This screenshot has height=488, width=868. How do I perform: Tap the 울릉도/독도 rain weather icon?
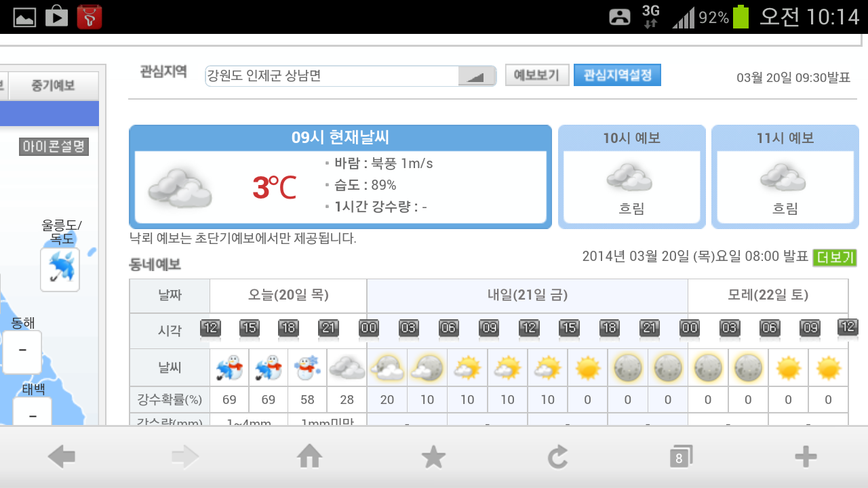pyautogui.click(x=60, y=269)
